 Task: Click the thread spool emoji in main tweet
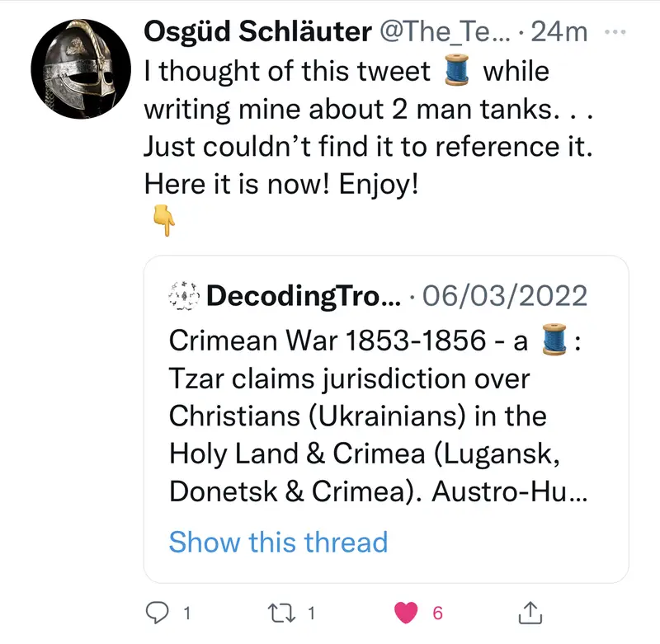pos(456,71)
